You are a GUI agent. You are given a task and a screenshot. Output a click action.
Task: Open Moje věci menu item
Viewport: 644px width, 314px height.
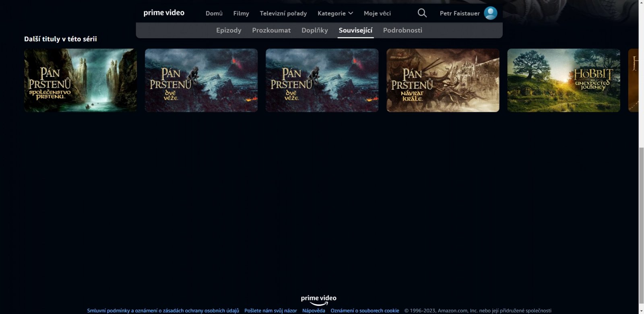click(x=377, y=13)
